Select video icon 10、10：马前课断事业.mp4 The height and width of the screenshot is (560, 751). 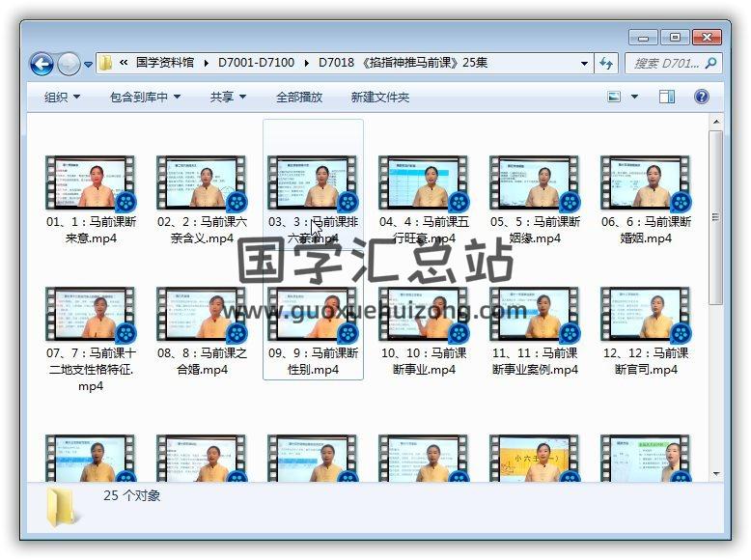point(424,315)
